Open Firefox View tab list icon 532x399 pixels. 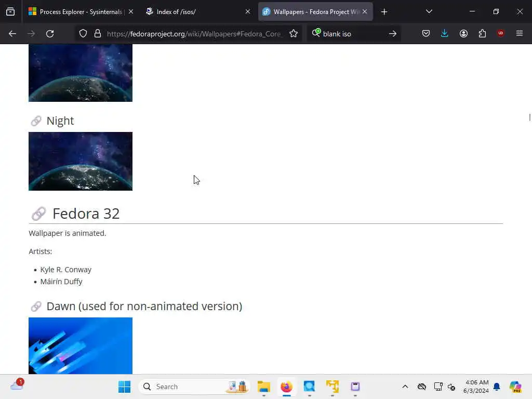(x=10, y=12)
